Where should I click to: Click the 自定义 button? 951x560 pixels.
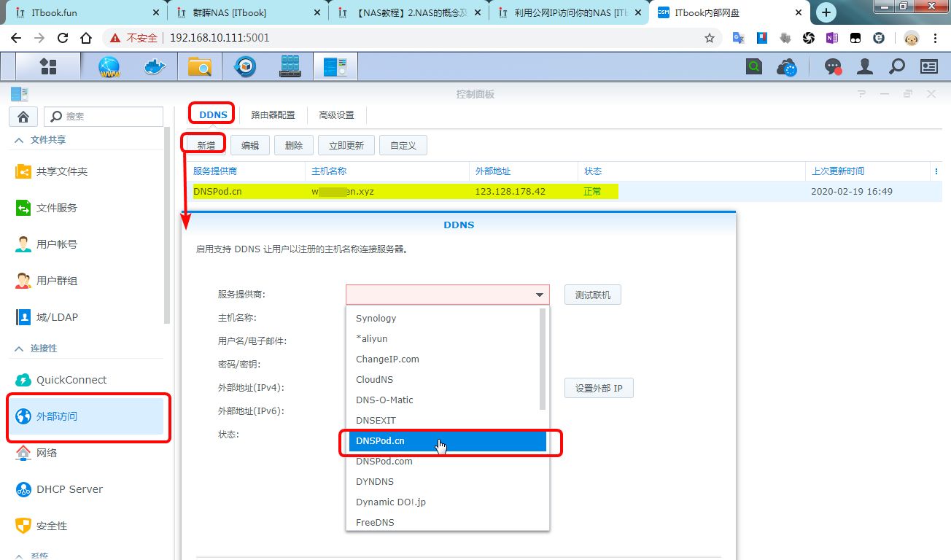pos(403,145)
